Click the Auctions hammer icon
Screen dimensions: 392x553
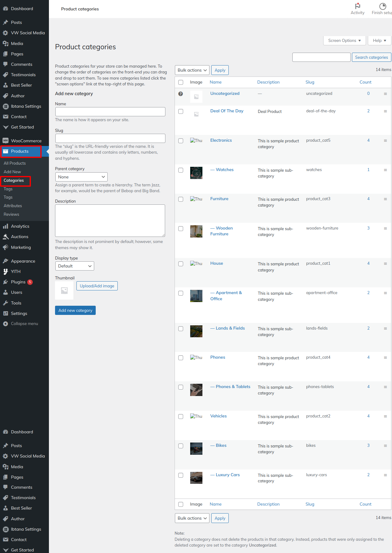(x=6, y=237)
